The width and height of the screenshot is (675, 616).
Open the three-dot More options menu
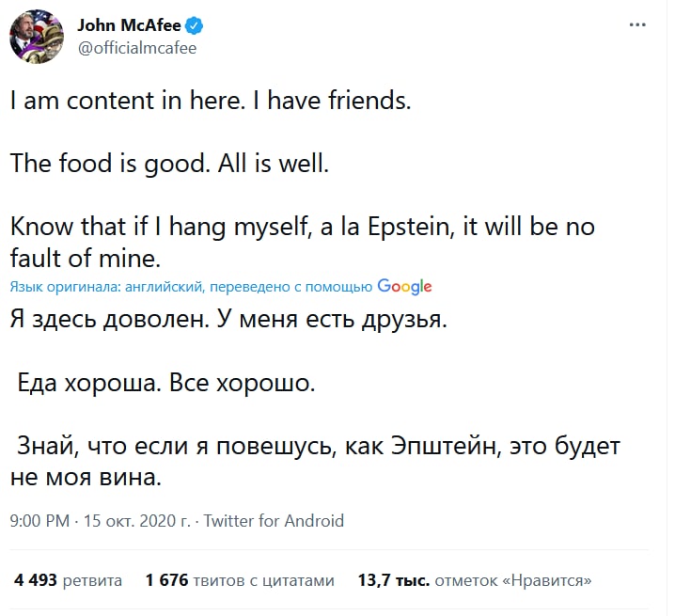(x=637, y=25)
